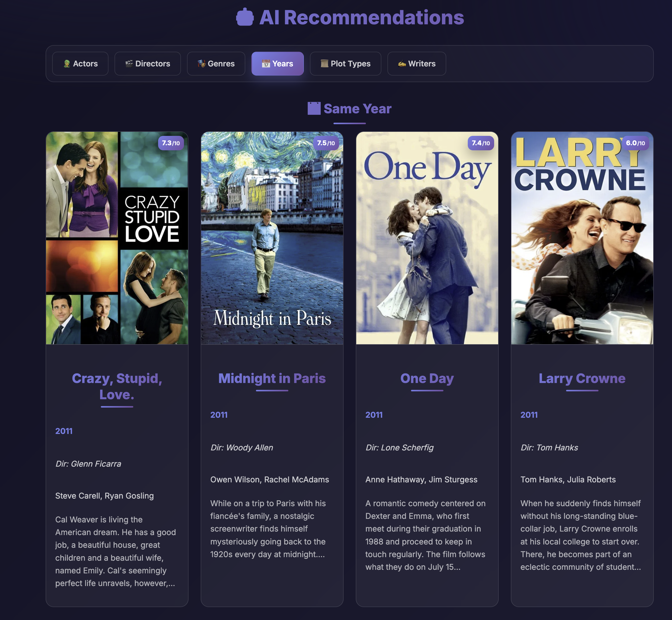Click the Crazy, Stupid, Love. title
This screenshot has width=672, height=620.
point(117,386)
